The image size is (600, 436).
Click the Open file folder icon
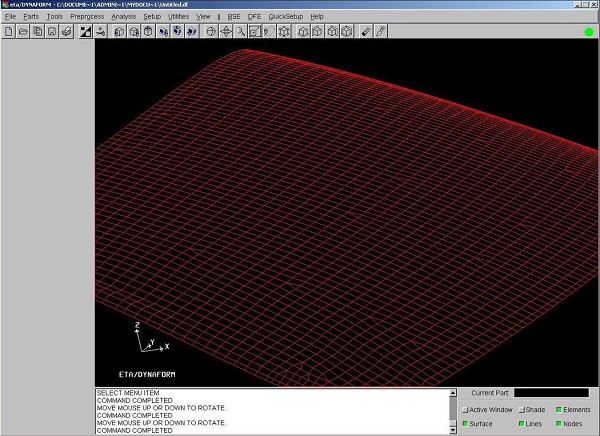(x=22, y=31)
